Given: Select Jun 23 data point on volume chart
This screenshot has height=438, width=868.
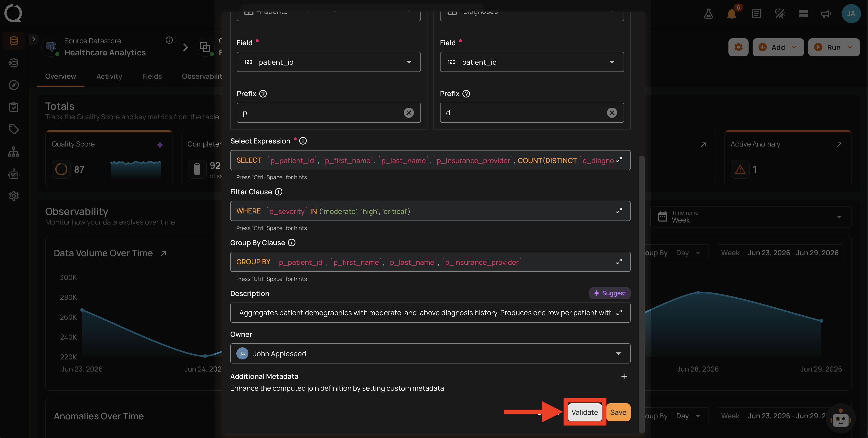Looking at the screenshot, I should point(82,310).
